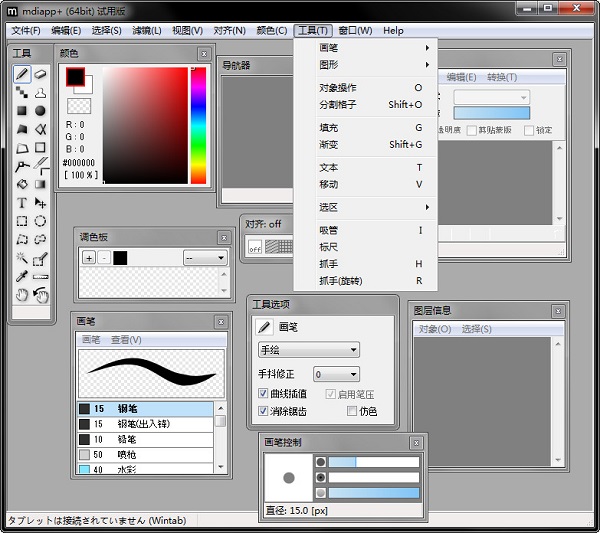This screenshot has height=533, width=600.
Task: Toggle the light bottom brush control button
Action: (321, 493)
